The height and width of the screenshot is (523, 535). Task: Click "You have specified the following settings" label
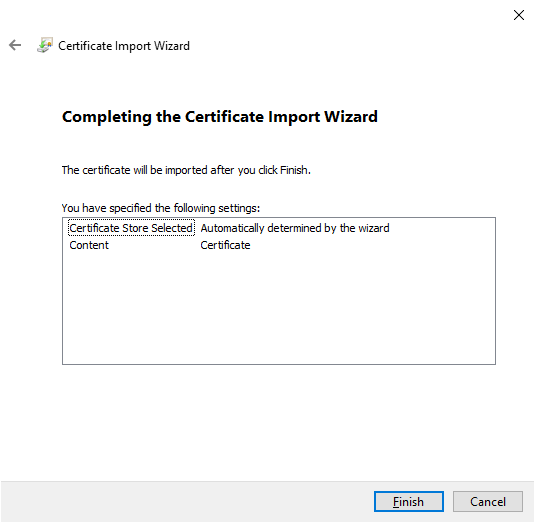tap(161, 208)
